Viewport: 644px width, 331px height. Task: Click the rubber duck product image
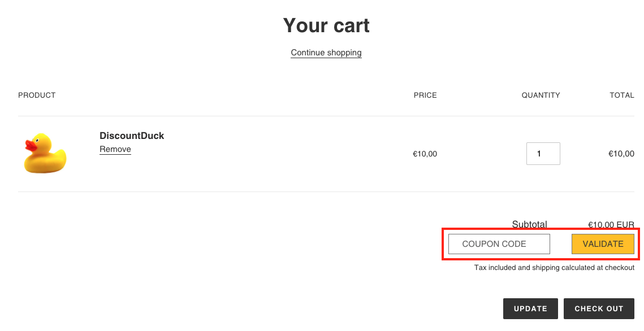[45, 153]
